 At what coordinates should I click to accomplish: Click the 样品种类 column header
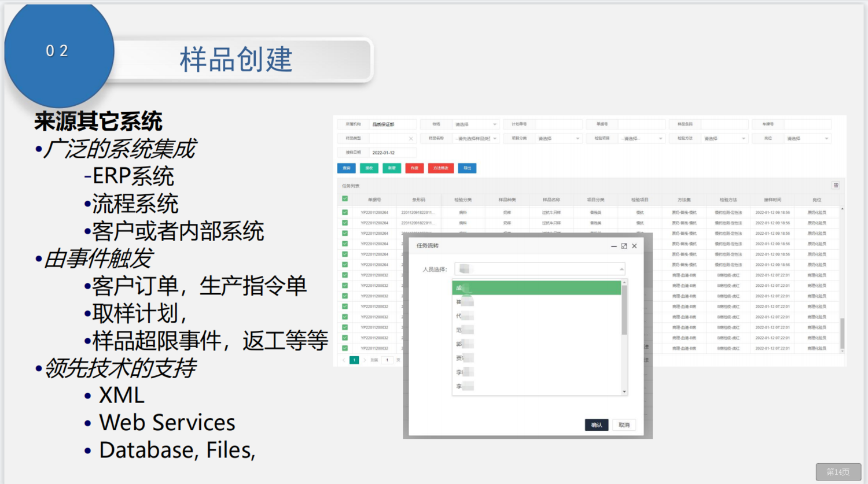tap(507, 199)
